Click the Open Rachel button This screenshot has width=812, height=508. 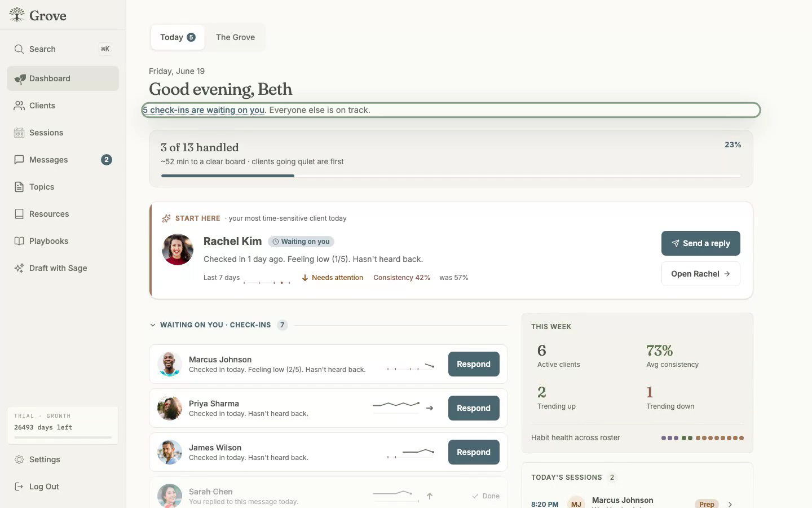[x=700, y=274]
